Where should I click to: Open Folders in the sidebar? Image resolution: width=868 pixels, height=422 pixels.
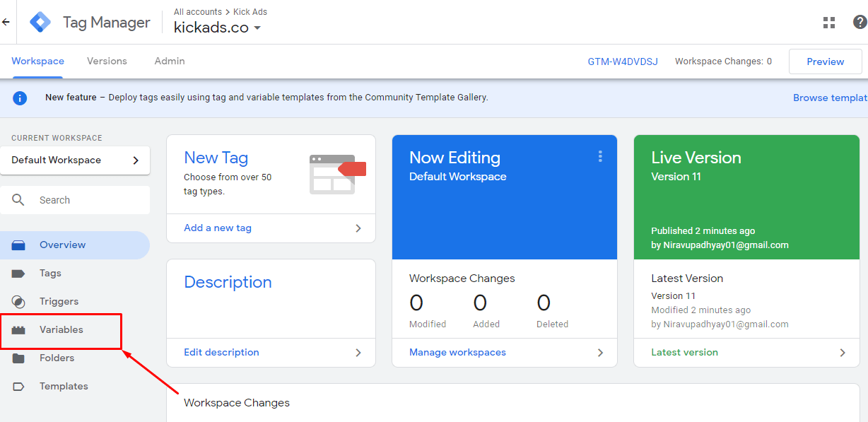point(75,358)
